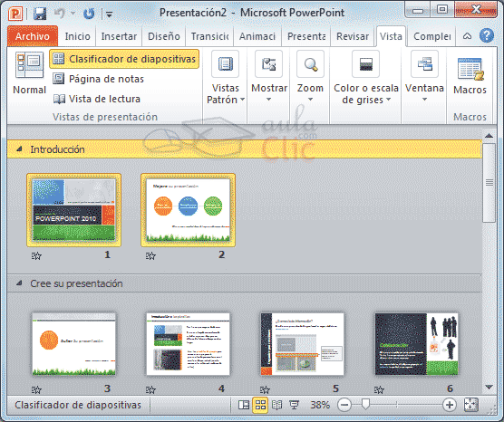Screen dimensions: 504x422
Task: Open PowerPoint Help question mark icon
Action: pos(487,35)
